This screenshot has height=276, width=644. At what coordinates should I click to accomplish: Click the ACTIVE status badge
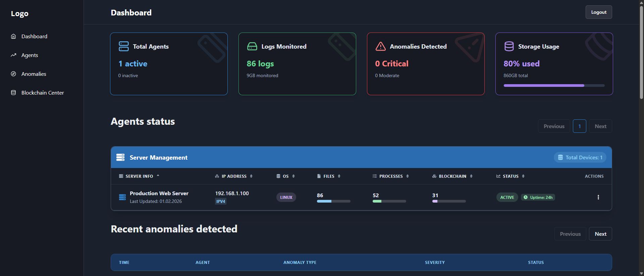click(507, 197)
